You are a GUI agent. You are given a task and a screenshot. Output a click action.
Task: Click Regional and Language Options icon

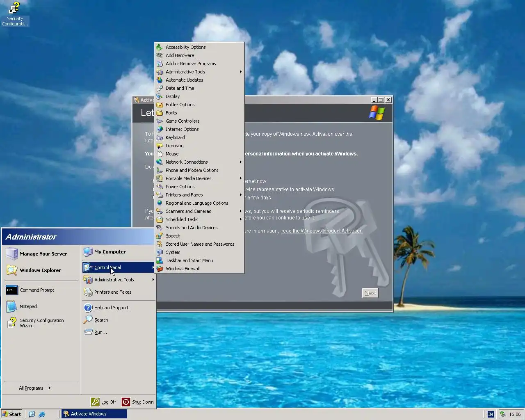[160, 203]
